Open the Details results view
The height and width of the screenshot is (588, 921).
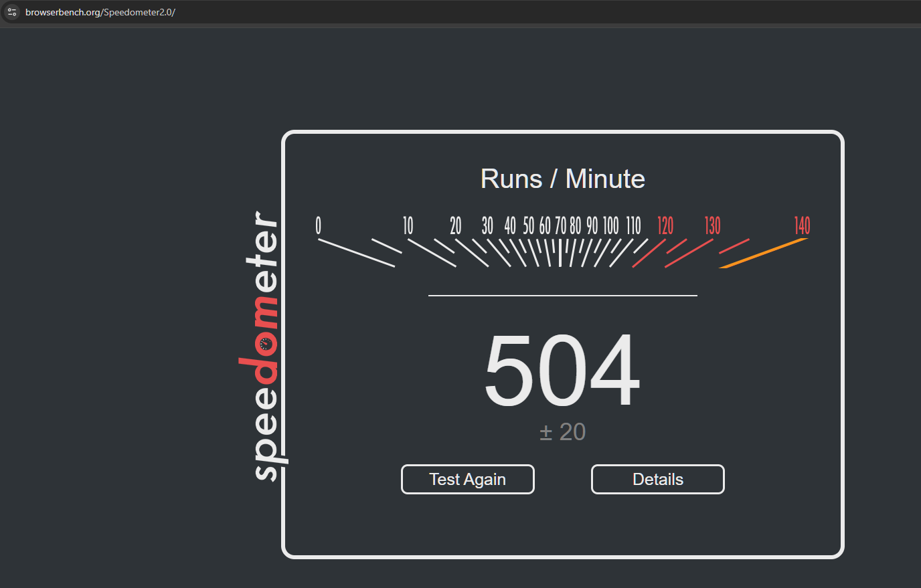point(658,480)
